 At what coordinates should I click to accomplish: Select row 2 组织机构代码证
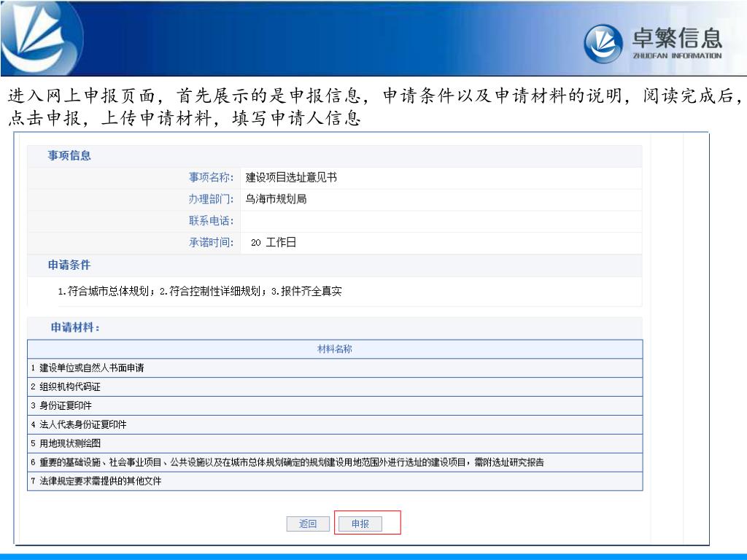(335, 386)
